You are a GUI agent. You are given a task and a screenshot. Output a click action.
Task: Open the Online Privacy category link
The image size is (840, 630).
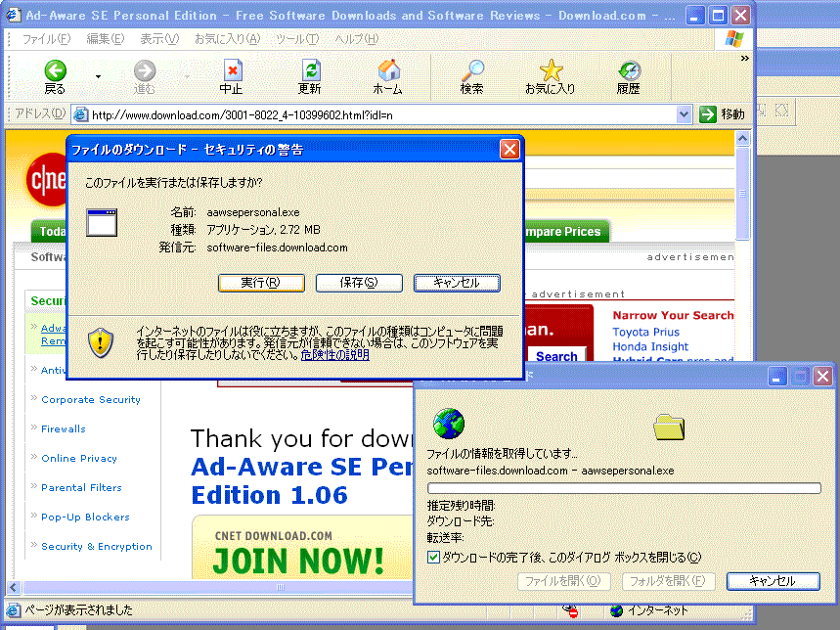(79, 458)
